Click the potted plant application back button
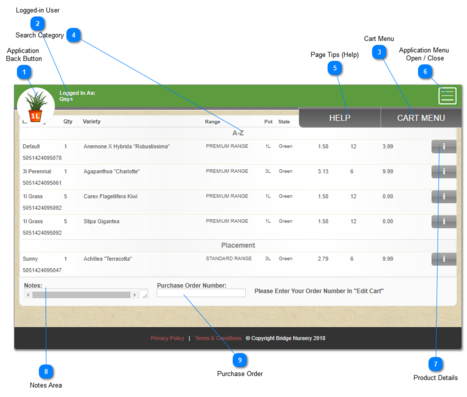Viewport: 467px width, 397px height. pyautogui.click(x=36, y=106)
